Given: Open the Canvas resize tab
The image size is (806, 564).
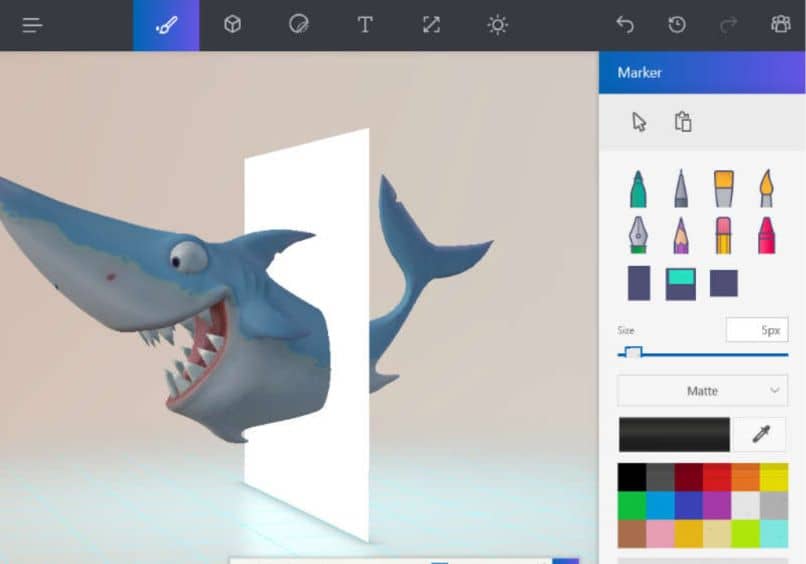Looking at the screenshot, I should click(431, 25).
